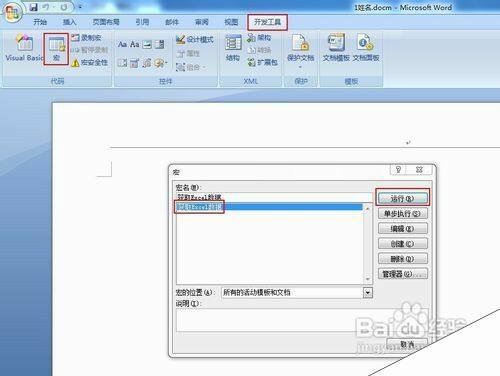
Task: Click Step Into (单步执行) button
Action: [402, 213]
